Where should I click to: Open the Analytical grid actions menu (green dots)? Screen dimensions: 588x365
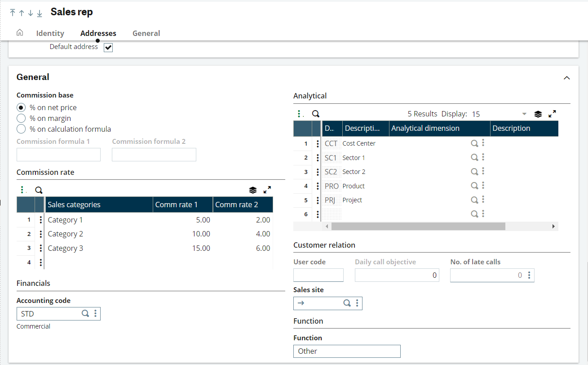[299, 114]
